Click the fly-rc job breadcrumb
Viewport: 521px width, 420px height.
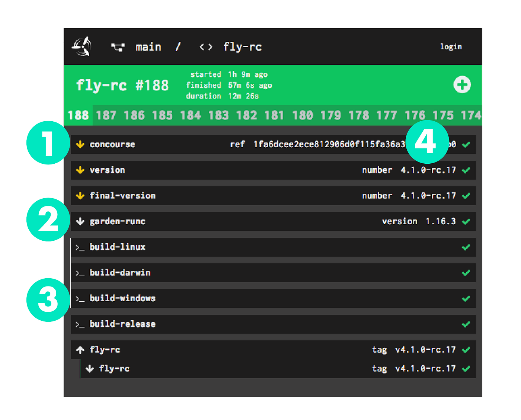pos(242,47)
